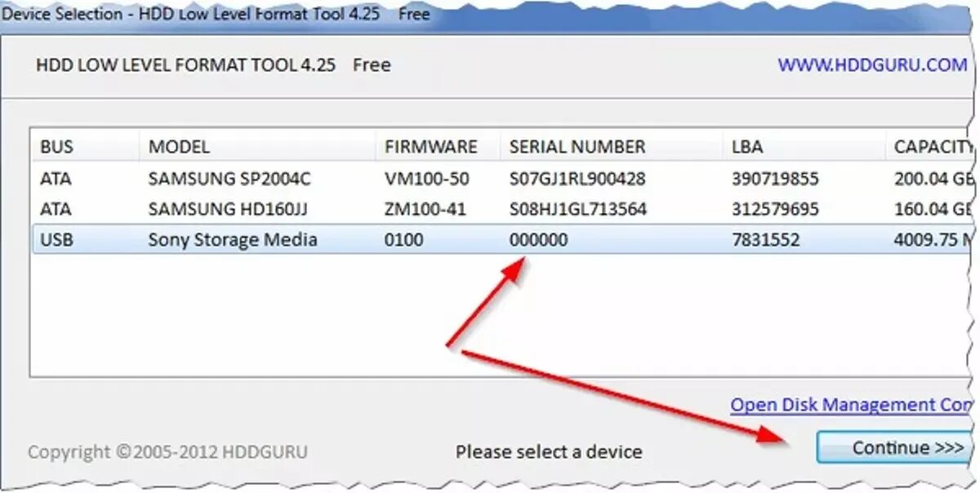Click the Continue >>> button
This screenshot has width=980, height=493.
[896, 448]
